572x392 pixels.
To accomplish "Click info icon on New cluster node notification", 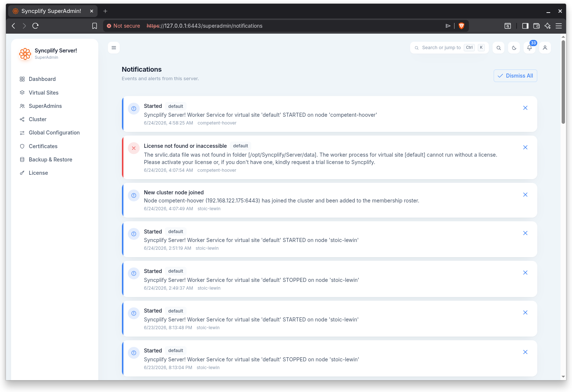I will [134, 195].
